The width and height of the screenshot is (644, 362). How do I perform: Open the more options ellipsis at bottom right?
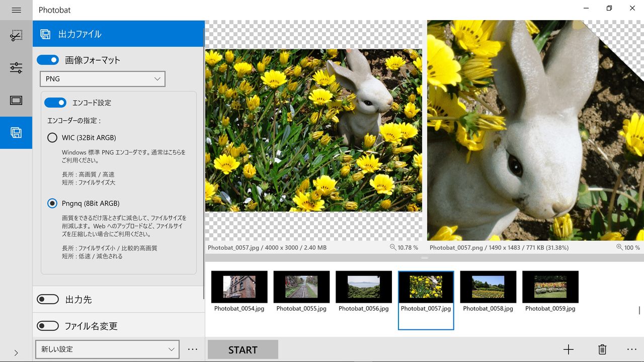click(632, 350)
